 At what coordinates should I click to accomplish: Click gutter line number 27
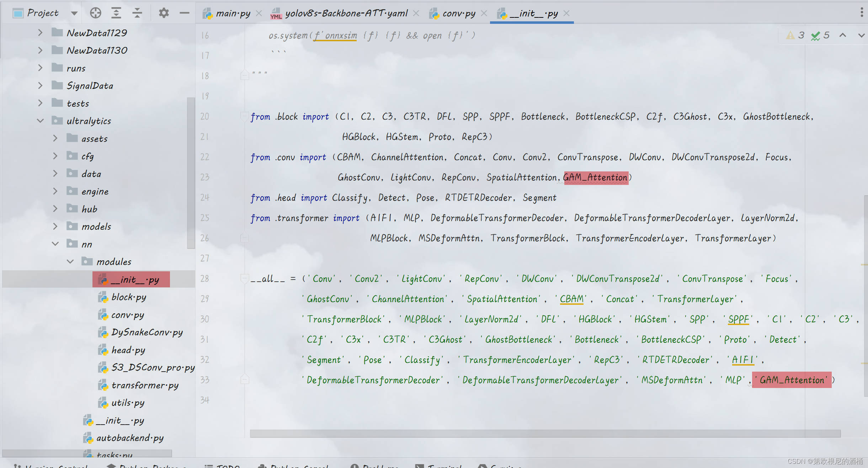click(205, 258)
